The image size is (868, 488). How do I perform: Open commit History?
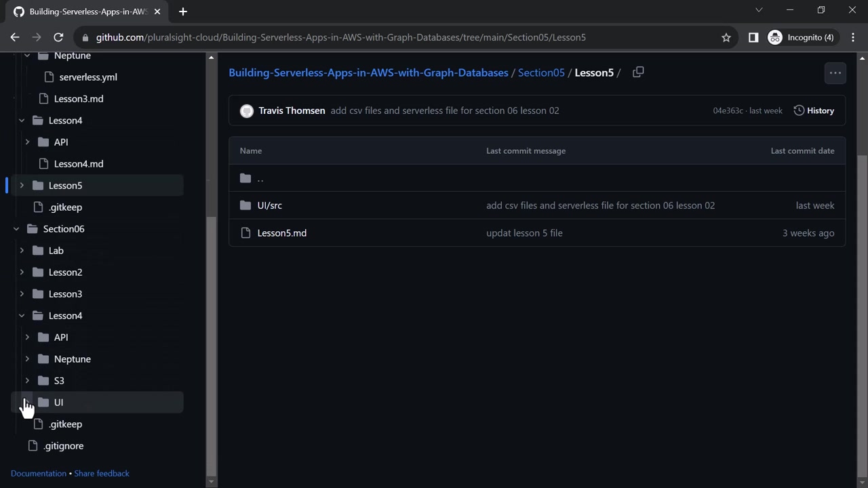[x=814, y=110]
